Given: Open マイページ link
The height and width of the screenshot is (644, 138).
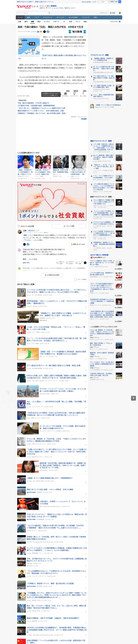Looking at the screenshot, I should [103, 13].
